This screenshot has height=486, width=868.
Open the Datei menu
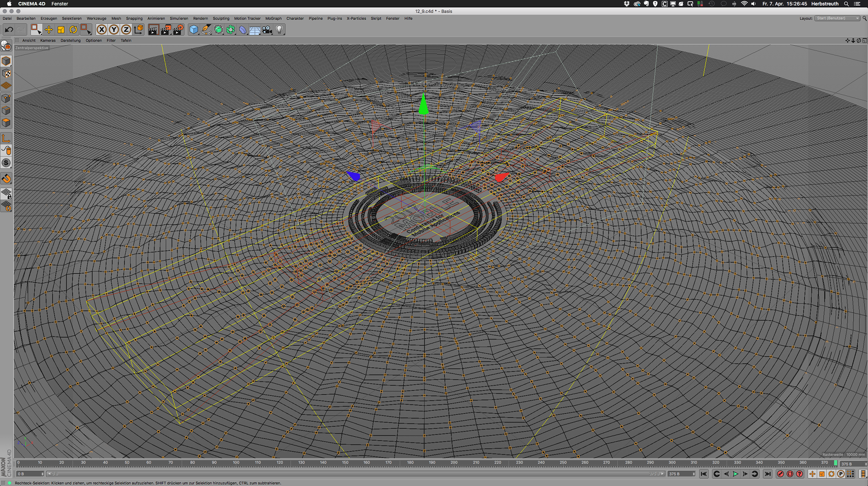pos(7,19)
